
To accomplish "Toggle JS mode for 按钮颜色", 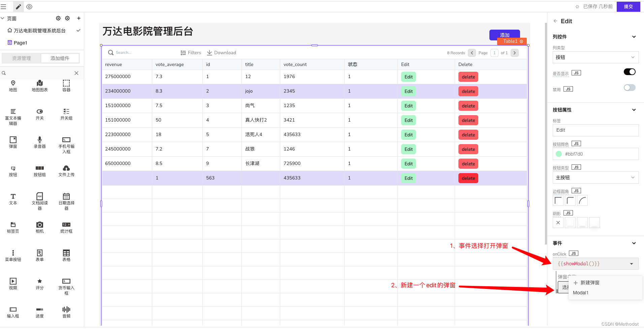I will (576, 144).
